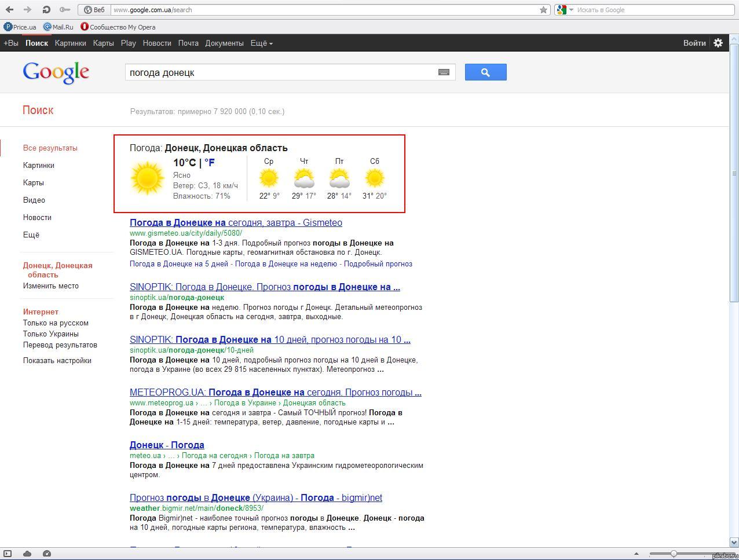Expand the Ещё dropdown in top bar
Screen dimensions: 739x560
coord(261,43)
